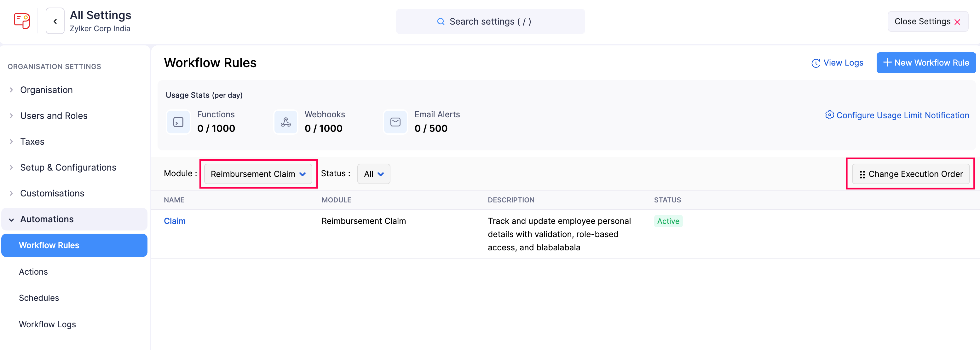Click the Zoho Expense logo icon
The height and width of the screenshot is (350, 980).
click(22, 21)
